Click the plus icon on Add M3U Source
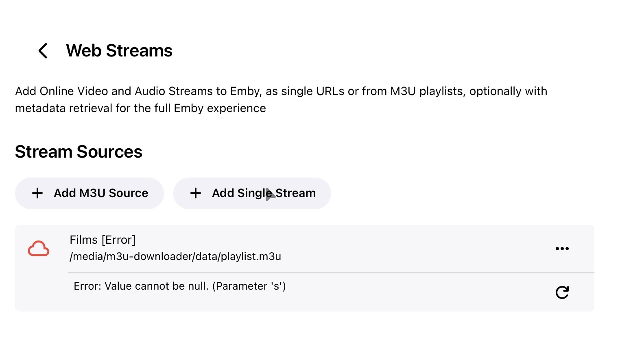The image size is (644, 351). 37,193
